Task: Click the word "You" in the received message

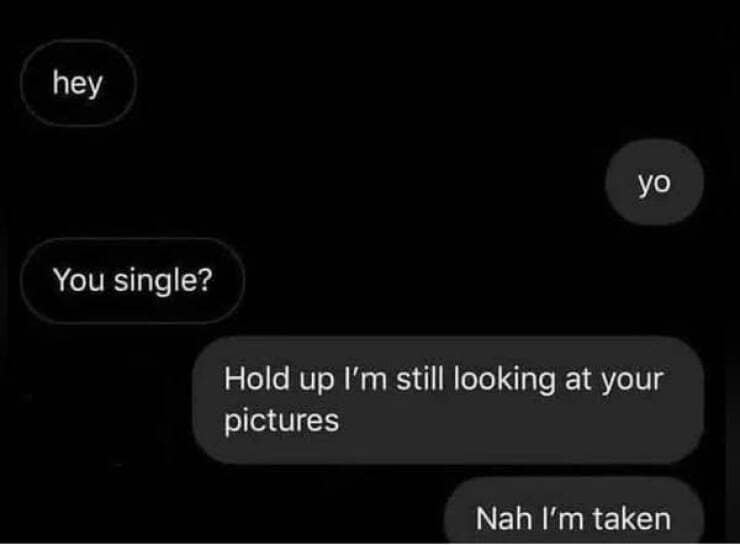Action: [x=79, y=280]
